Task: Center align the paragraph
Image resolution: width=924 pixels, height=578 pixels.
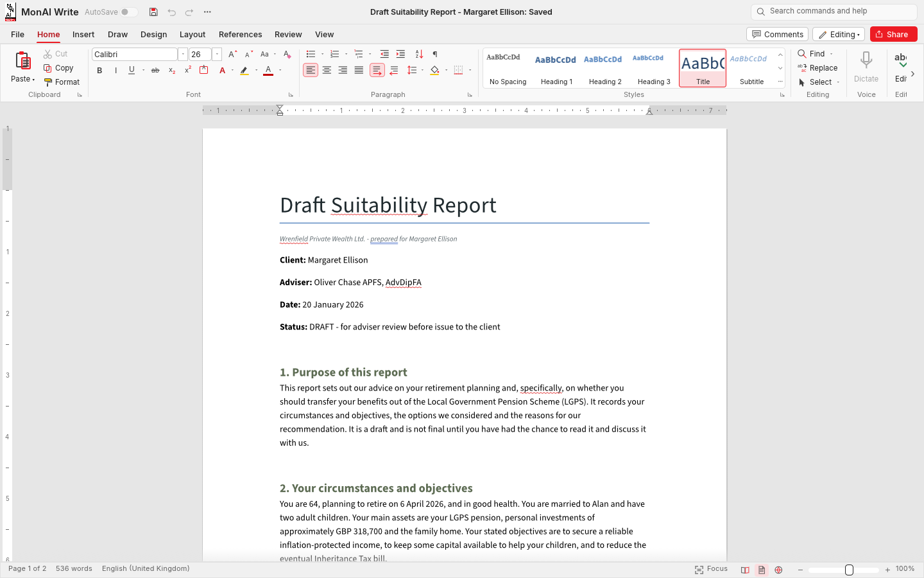Action: pyautogui.click(x=327, y=71)
